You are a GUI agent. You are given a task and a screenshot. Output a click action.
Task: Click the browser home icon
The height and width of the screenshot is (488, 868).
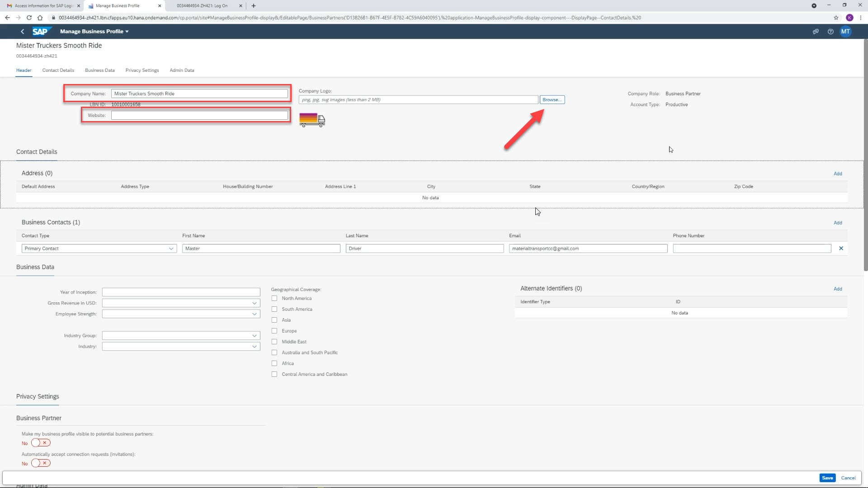coord(40,18)
